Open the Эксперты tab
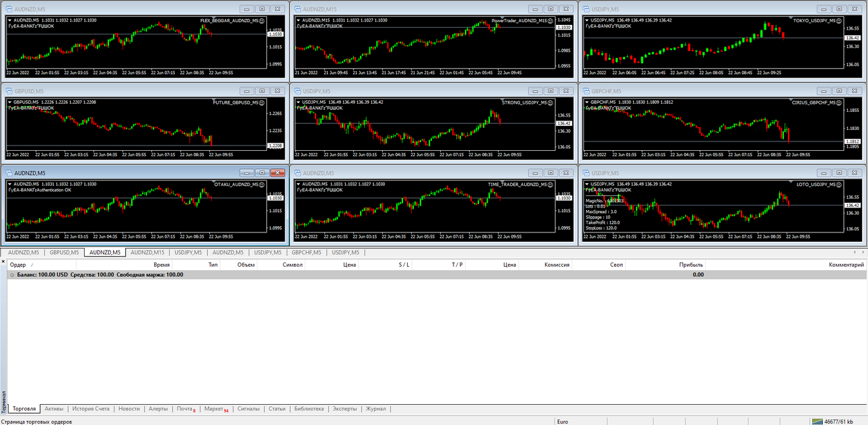 pyautogui.click(x=345, y=409)
